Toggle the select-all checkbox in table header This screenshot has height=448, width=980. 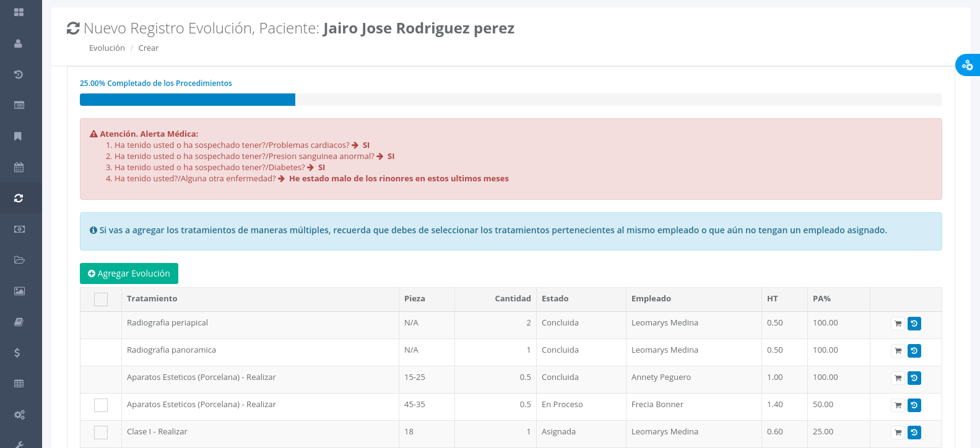point(101,299)
